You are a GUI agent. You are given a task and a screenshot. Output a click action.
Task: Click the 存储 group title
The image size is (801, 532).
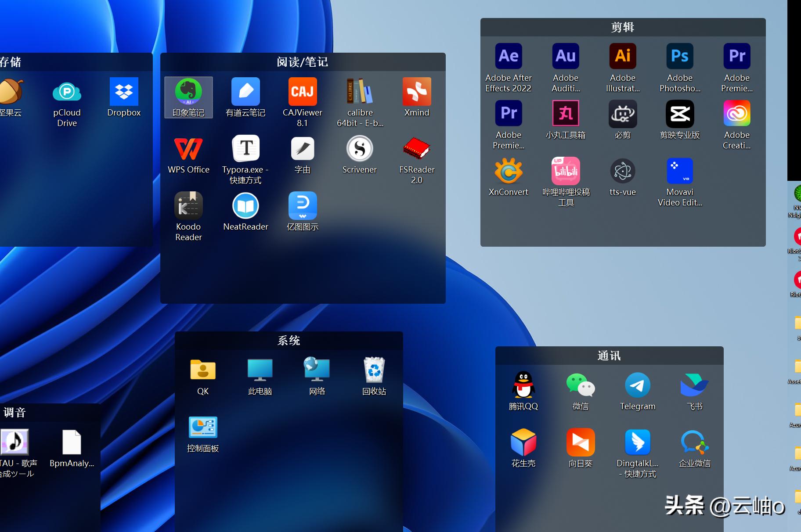11,62
